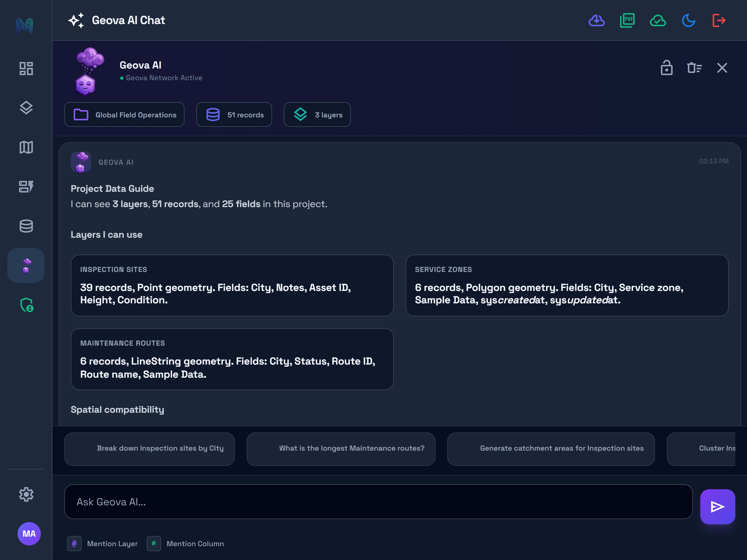Click the cloud sync check icon
The height and width of the screenshot is (560, 747).
click(658, 21)
